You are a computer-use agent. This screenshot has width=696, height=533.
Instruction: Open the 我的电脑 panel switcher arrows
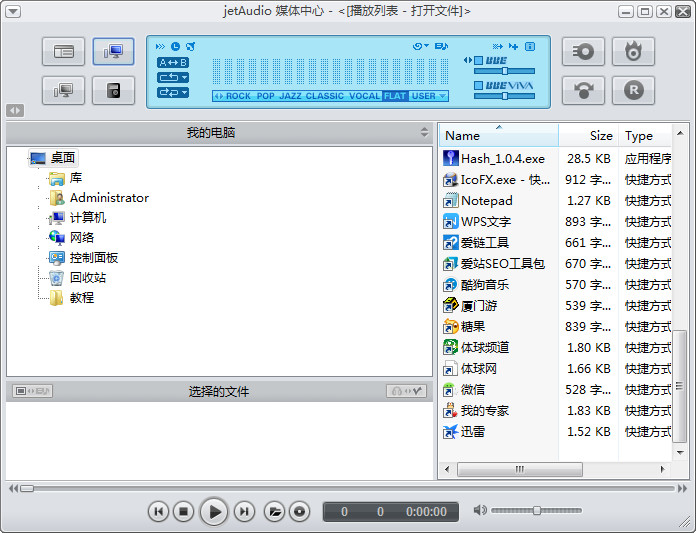tap(424, 132)
